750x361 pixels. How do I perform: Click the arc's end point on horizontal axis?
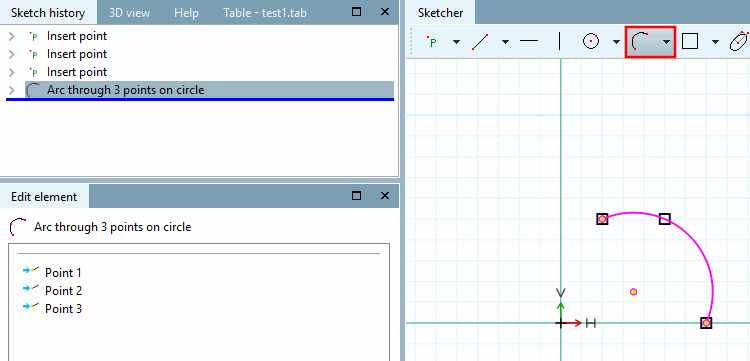pos(706,323)
